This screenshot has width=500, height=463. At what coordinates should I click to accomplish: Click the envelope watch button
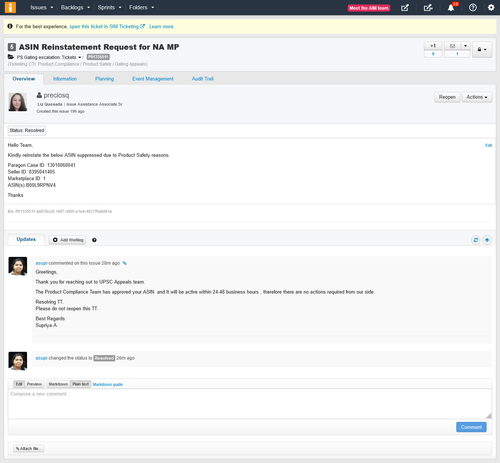[x=452, y=46]
